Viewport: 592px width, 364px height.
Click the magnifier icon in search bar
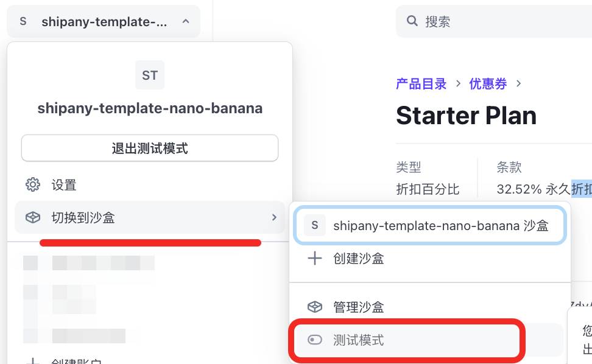coord(412,21)
